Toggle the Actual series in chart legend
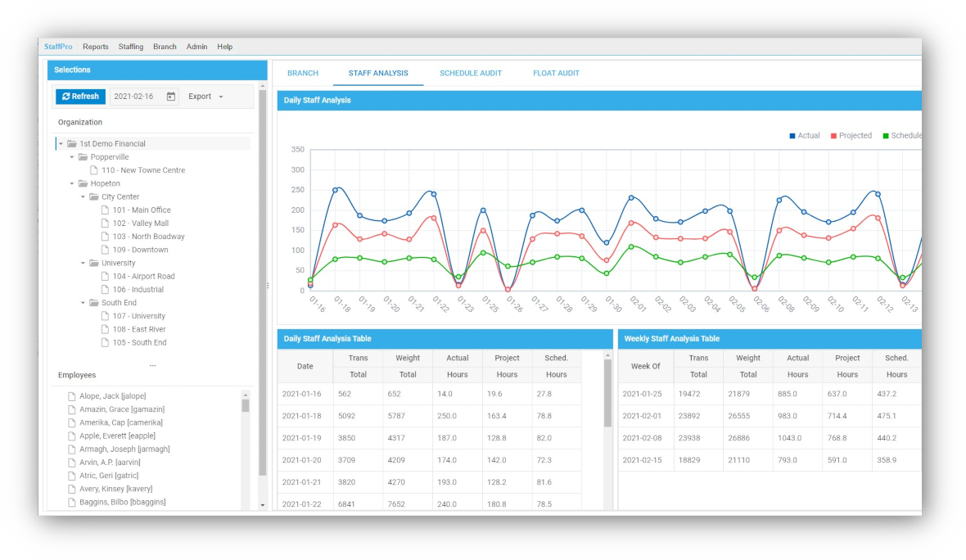The width and height of the screenshot is (966, 560). click(x=804, y=136)
